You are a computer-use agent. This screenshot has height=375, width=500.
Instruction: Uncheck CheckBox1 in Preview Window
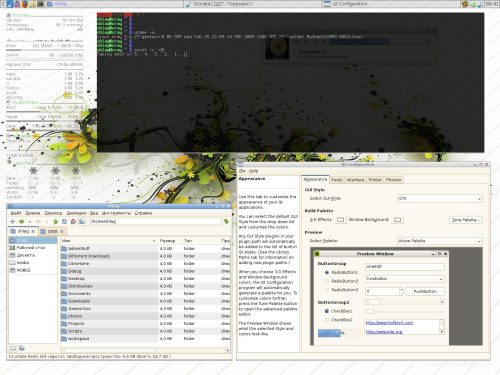(x=327, y=311)
